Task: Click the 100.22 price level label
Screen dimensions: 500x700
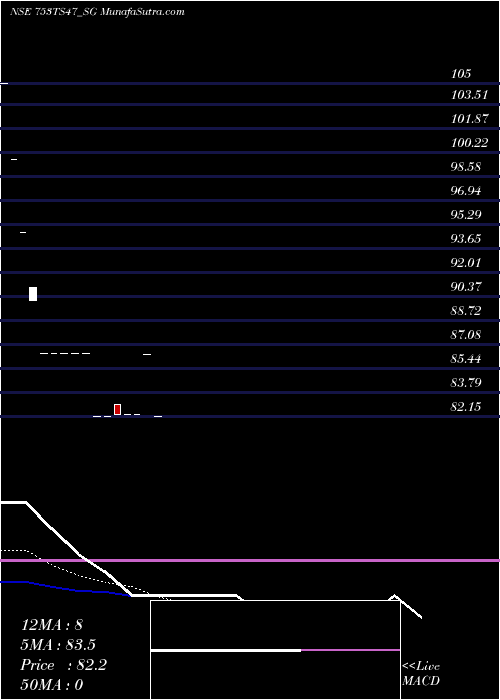Action: click(469, 143)
